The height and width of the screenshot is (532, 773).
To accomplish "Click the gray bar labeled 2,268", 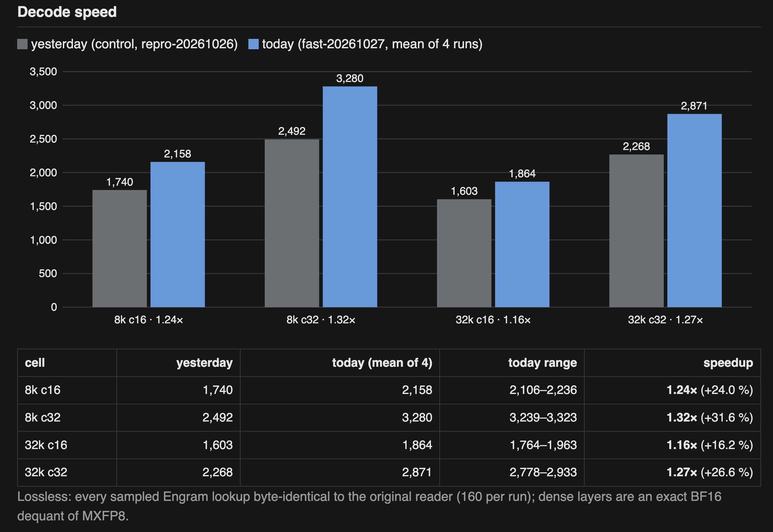I will pyautogui.click(x=636, y=231).
